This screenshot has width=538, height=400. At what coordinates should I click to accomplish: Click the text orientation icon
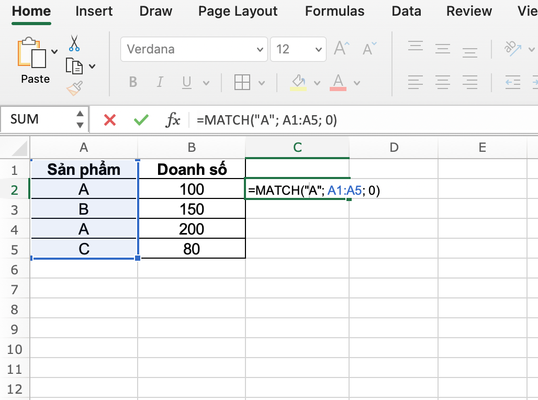(513, 49)
